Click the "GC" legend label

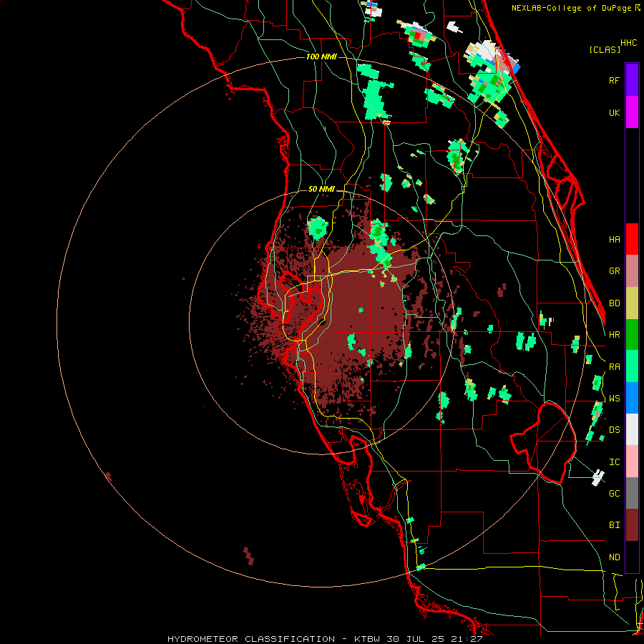click(614, 494)
